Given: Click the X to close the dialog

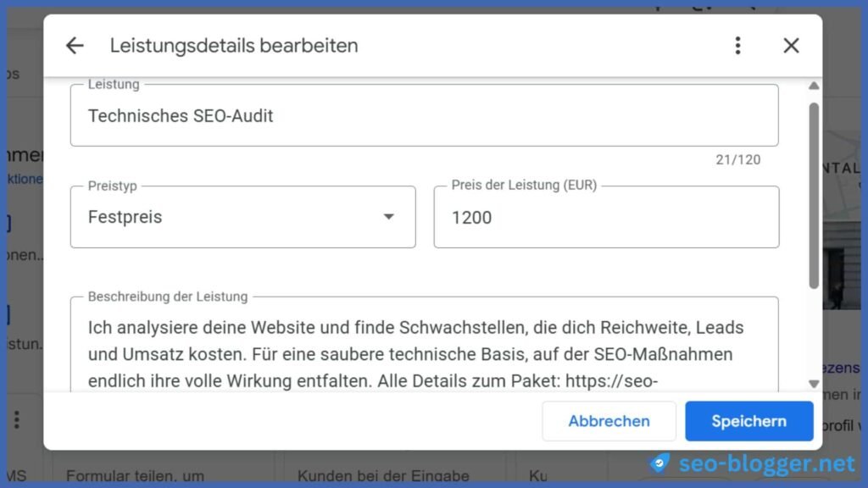Looking at the screenshot, I should click(x=791, y=46).
